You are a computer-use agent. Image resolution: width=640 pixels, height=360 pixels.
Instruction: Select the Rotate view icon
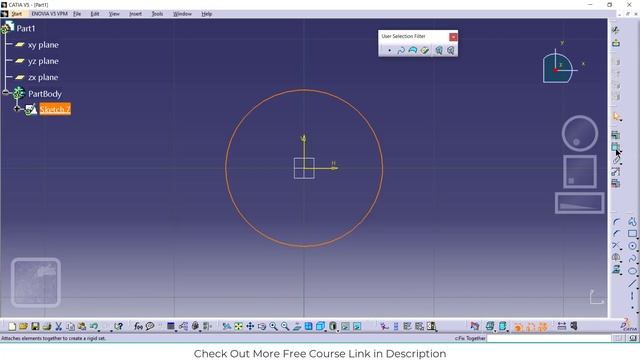tap(262, 326)
